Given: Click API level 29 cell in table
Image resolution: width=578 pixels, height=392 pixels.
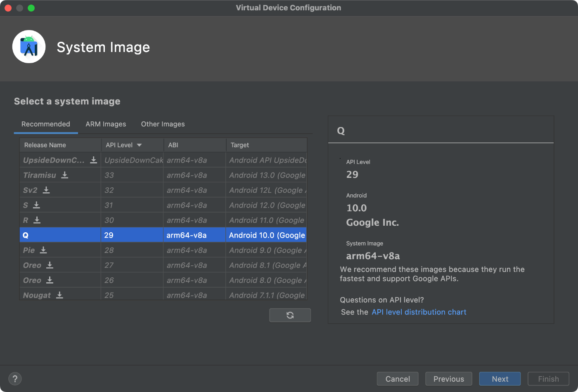Looking at the screenshot, I should [x=133, y=235].
